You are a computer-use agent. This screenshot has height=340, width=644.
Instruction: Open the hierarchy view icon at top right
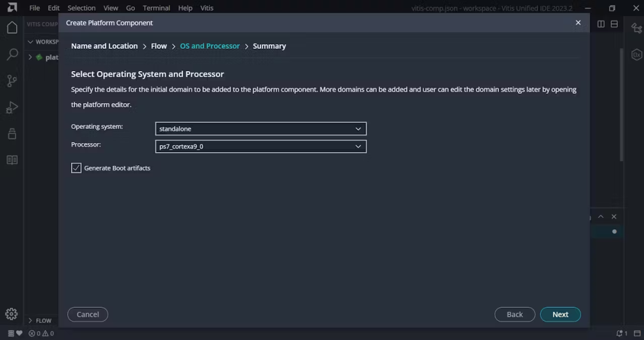(x=637, y=28)
